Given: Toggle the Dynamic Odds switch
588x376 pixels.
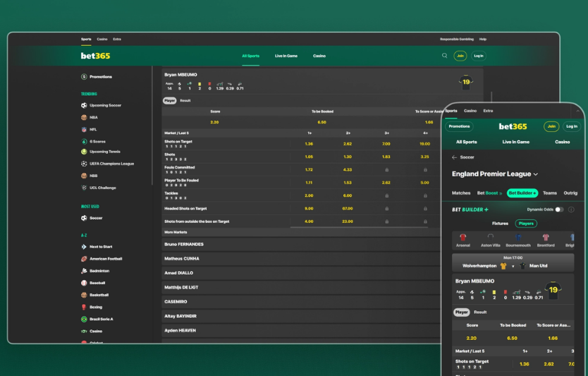Looking at the screenshot, I should point(559,210).
